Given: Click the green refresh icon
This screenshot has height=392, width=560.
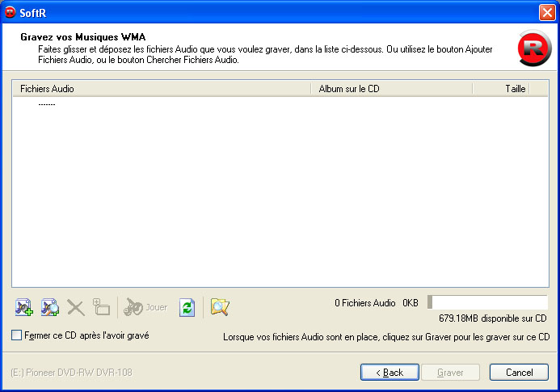Looking at the screenshot, I should point(187,307).
